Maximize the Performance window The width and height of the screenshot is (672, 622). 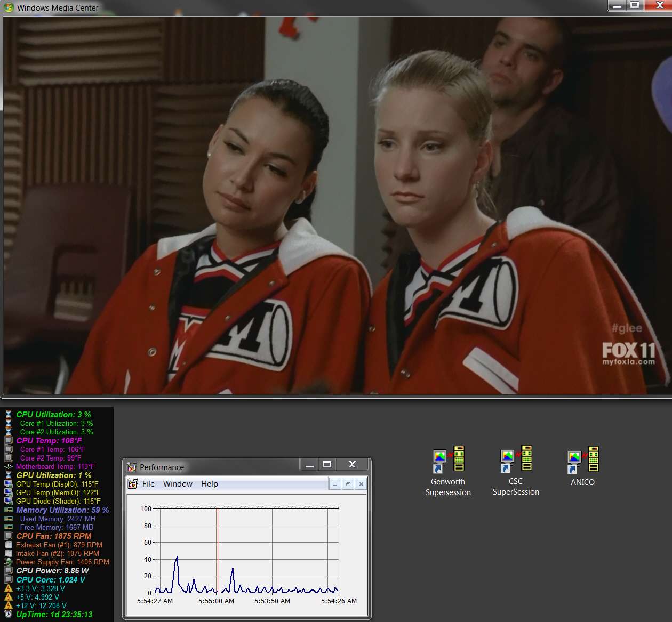click(327, 464)
